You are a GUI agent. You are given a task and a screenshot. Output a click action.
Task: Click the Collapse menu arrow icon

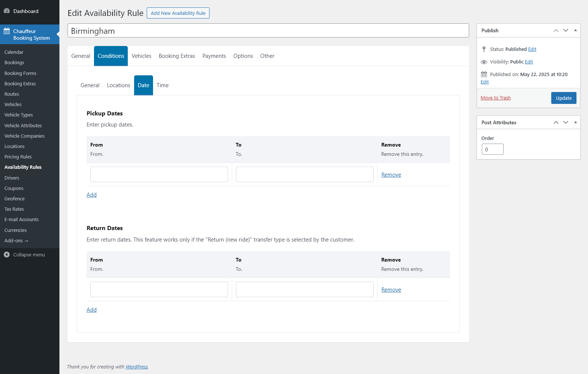click(7, 255)
